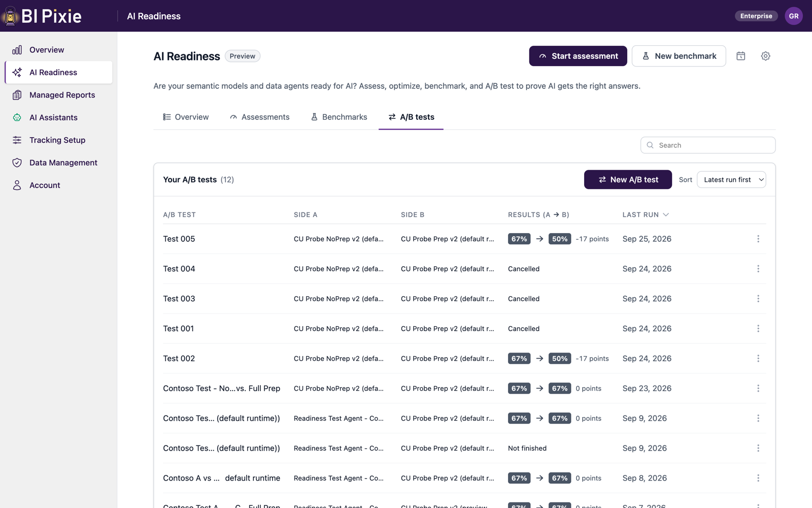
Task: Open row menu for Sep 8 test
Action: click(758, 478)
